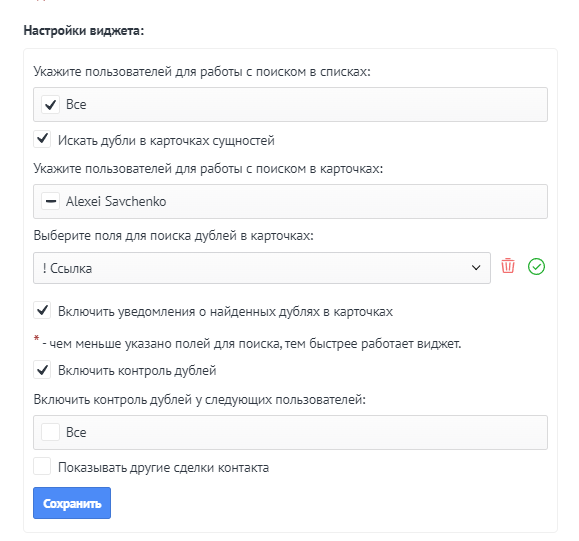This screenshot has width=579, height=541.
Task: Delete the Ссылка field with trash icon
Action: 508,266
